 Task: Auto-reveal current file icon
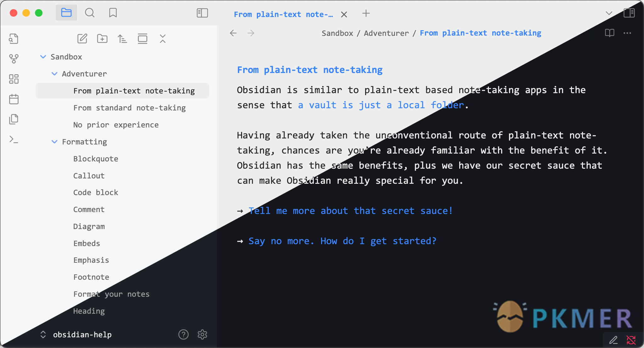pyautogui.click(x=143, y=39)
